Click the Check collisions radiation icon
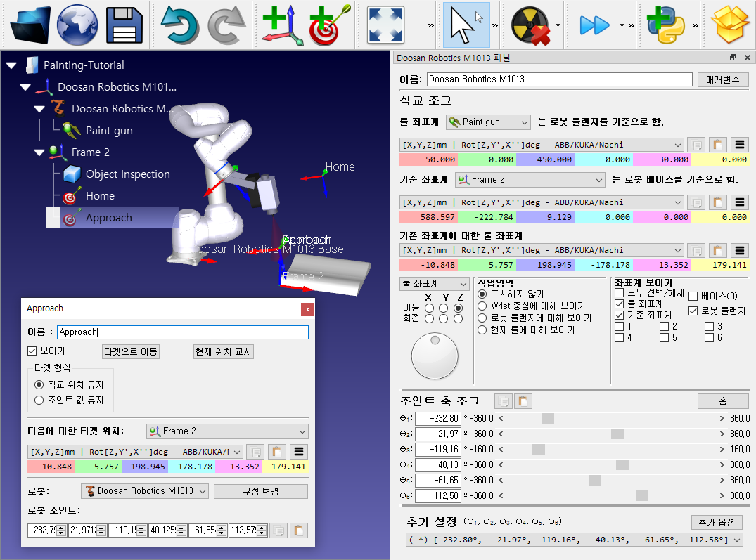Screen dimensions: 756x560 tap(531, 25)
